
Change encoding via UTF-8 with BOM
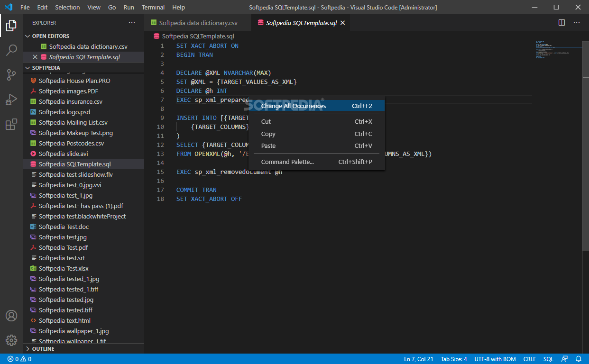pyautogui.click(x=495, y=359)
